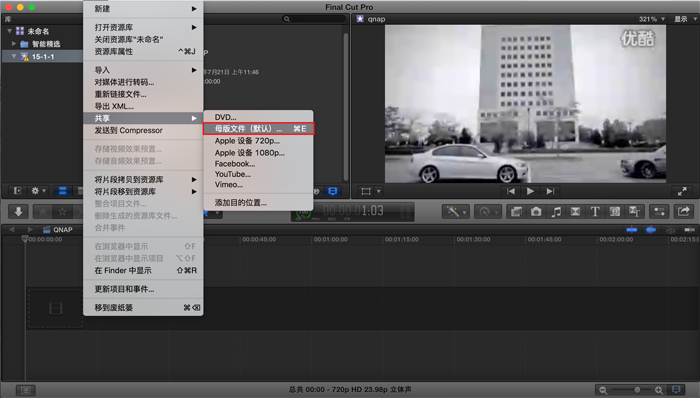Open dropdown arrow beside transform icon
The width and height of the screenshot is (700, 398).
click(x=379, y=191)
